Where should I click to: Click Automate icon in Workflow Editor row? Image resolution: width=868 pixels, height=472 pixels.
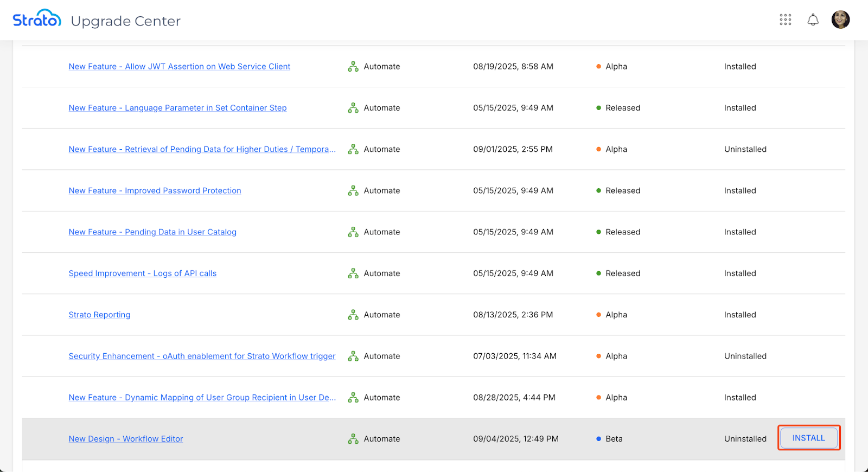pos(353,439)
